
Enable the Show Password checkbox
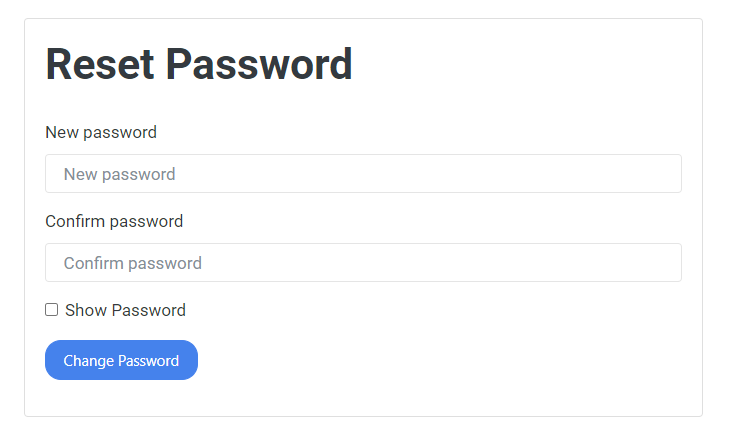pyautogui.click(x=52, y=310)
